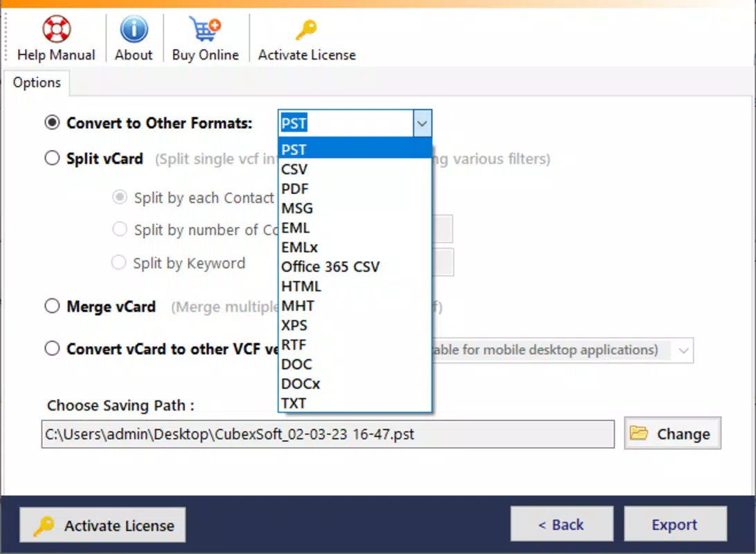Select DOCx from the dropdown list
The image size is (756, 554).
[x=355, y=384]
